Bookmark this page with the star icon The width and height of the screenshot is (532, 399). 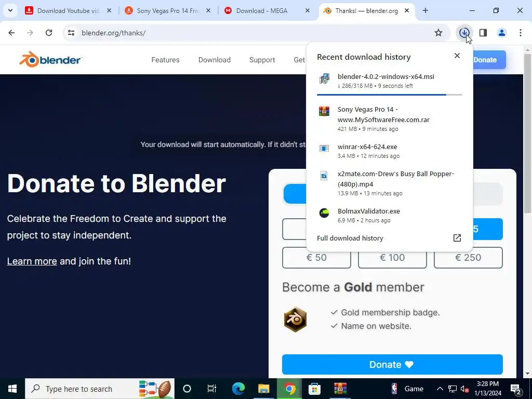(x=438, y=33)
